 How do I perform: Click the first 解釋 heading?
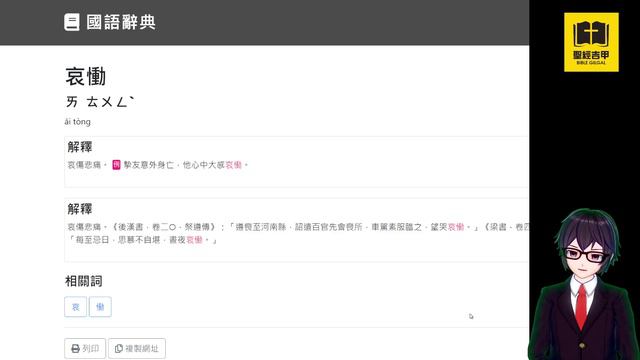[80, 147]
